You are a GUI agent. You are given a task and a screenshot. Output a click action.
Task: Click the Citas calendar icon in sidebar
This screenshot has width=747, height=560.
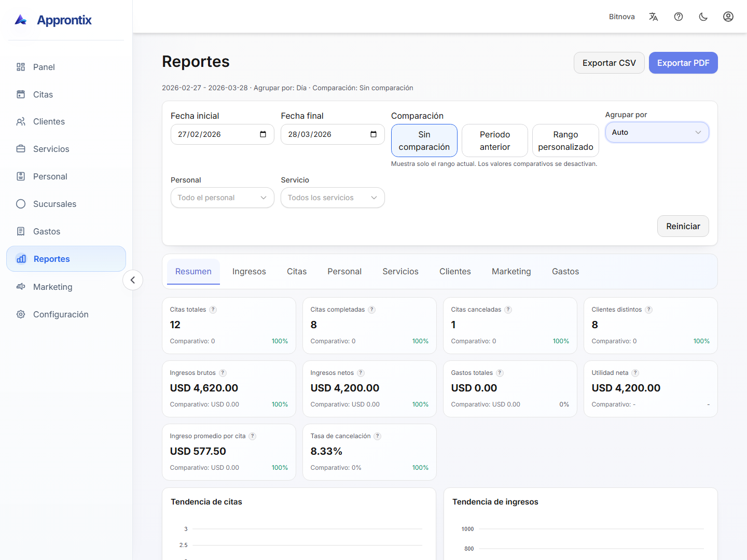21,94
